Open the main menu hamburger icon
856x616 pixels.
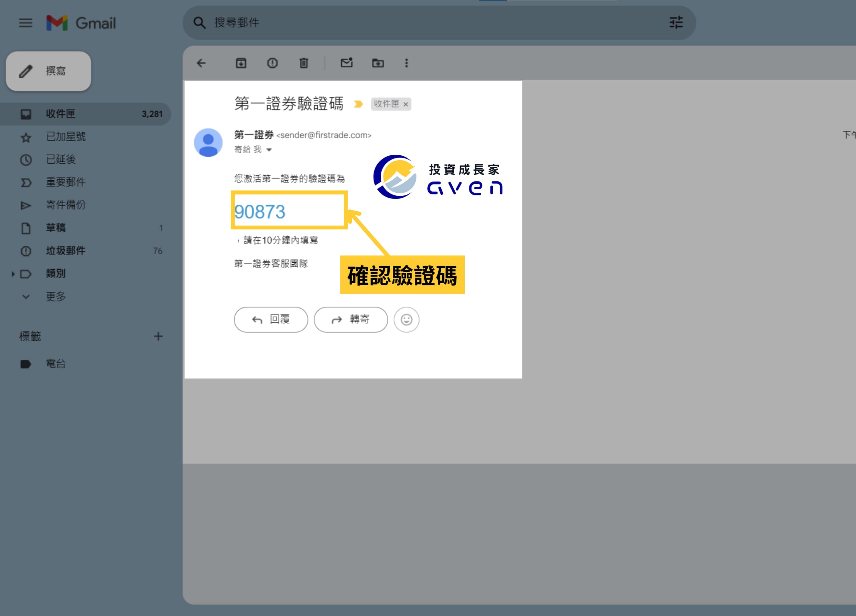[x=26, y=23]
